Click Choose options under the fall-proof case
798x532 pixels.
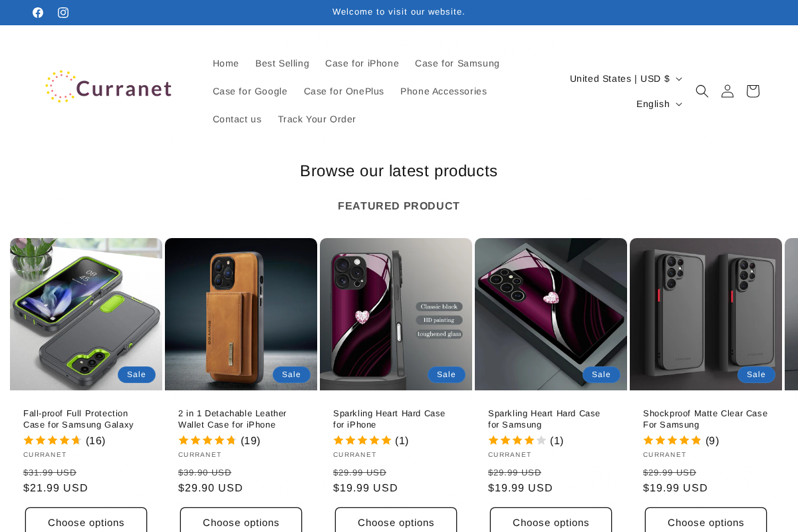tap(86, 522)
